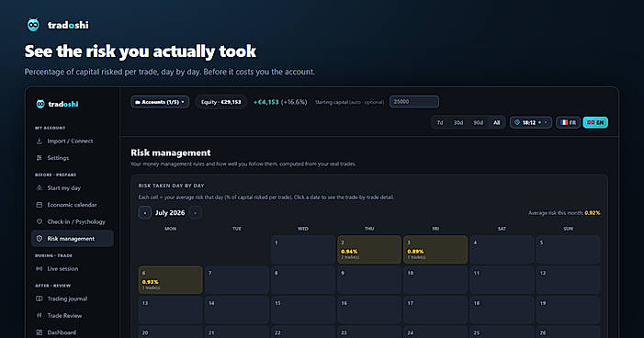The width and height of the screenshot is (644, 338).
Task: Click the Check-in / Psychology heart icon
Action: pyautogui.click(x=40, y=221)
